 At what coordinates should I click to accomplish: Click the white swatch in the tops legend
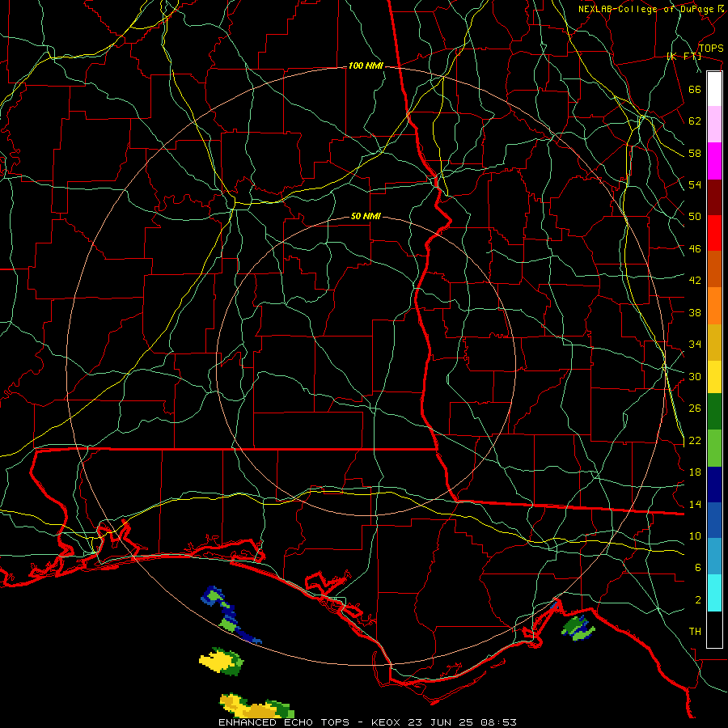tap(714, 89)
